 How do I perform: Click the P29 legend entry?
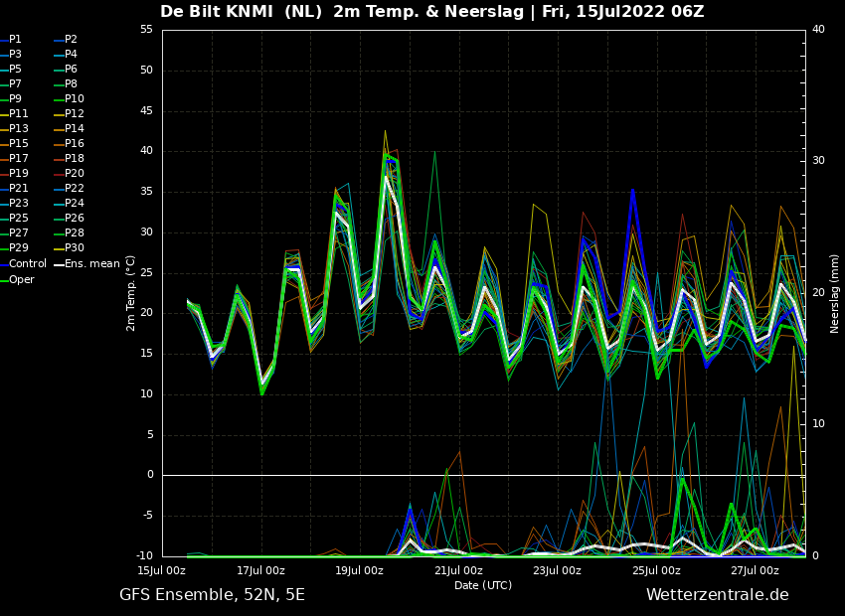[15, 247]
